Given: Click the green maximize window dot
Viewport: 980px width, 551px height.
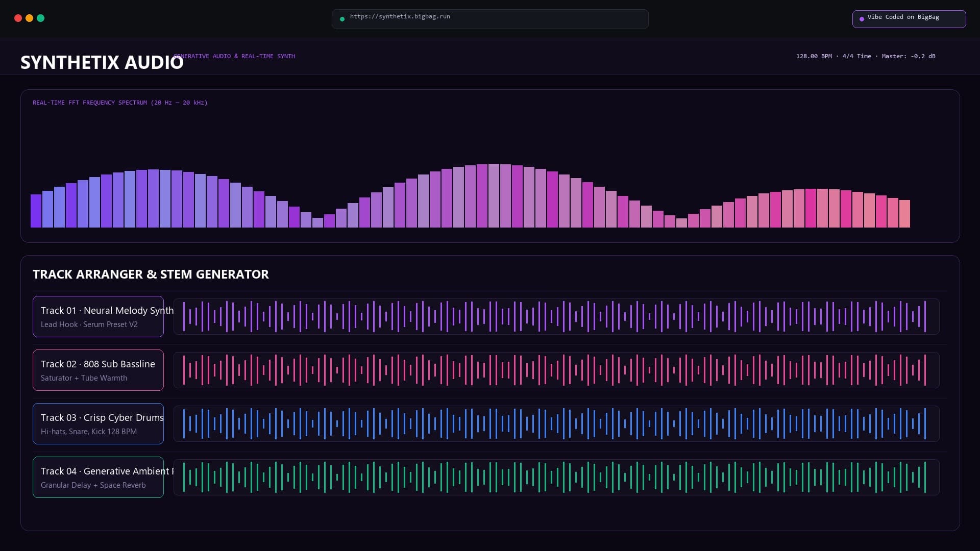Looking at the screenshot, I should pos(41,18).
